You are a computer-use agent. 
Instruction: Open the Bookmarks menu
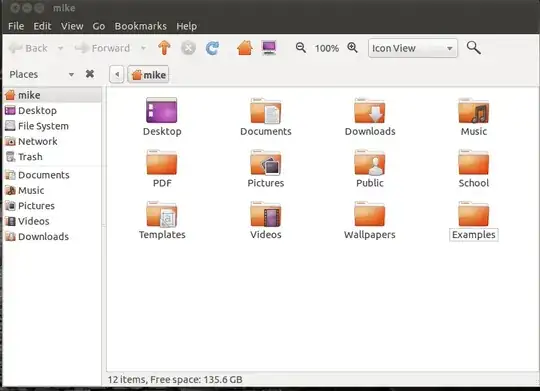point(141,26)
